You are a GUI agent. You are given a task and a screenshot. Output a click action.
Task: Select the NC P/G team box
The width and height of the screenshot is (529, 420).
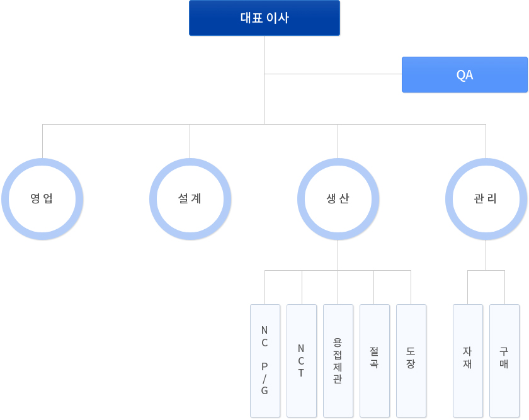coord(264,360)
